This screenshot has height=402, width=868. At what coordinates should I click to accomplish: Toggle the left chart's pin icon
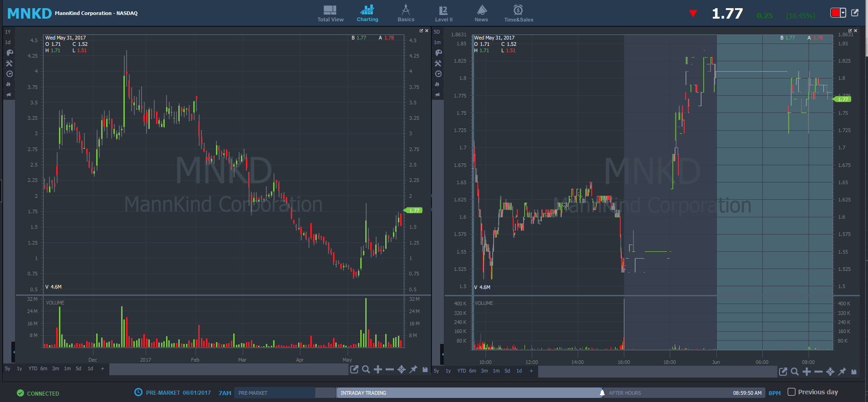tap(413, 370)
